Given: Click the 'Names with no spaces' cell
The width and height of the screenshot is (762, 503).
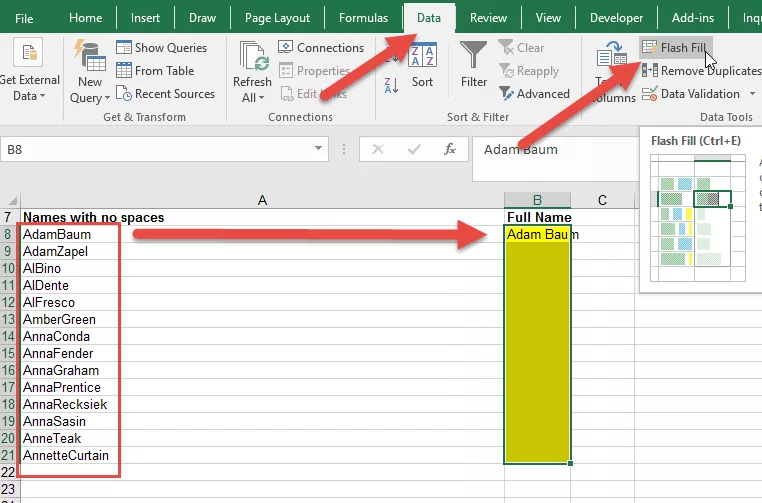Looking at the screenshot, I should 262,217.
